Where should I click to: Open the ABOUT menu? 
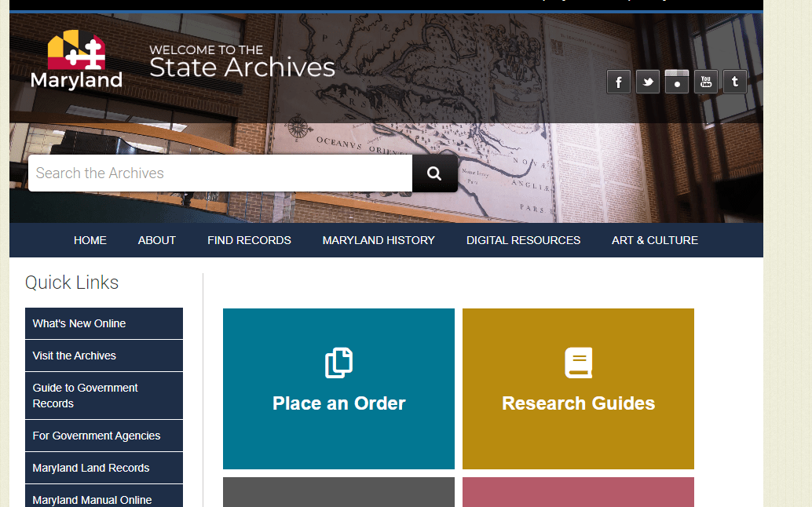(x=157, y=240)
